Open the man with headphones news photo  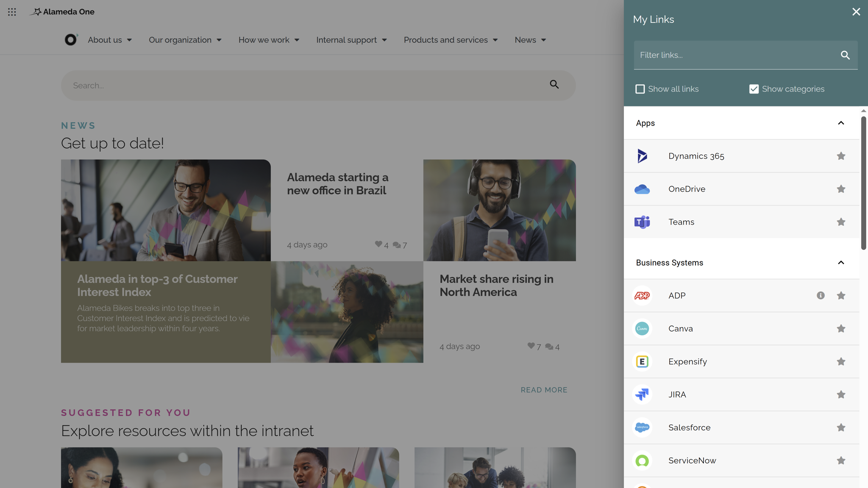(x=499, y=210)
